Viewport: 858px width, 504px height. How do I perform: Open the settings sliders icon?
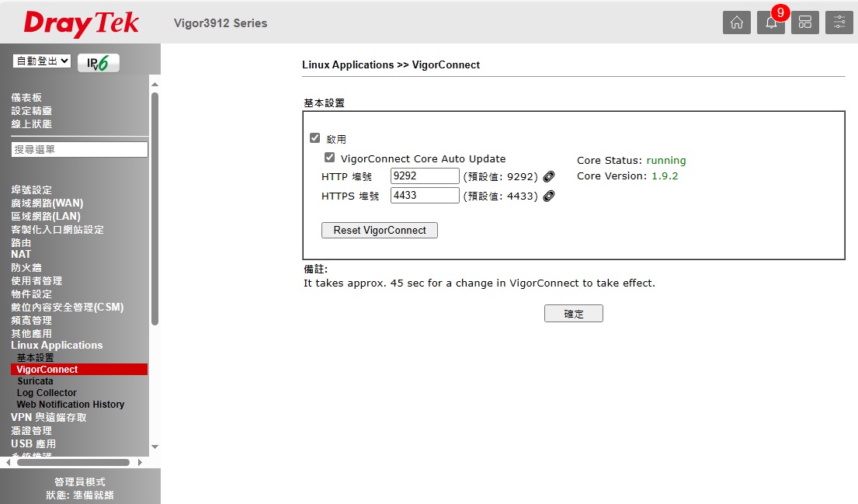click(x=839, y=23)
